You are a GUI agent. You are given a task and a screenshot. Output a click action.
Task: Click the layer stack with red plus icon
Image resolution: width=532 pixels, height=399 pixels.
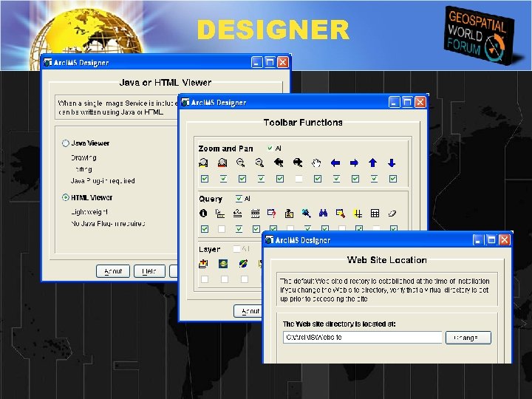point(203,264)
